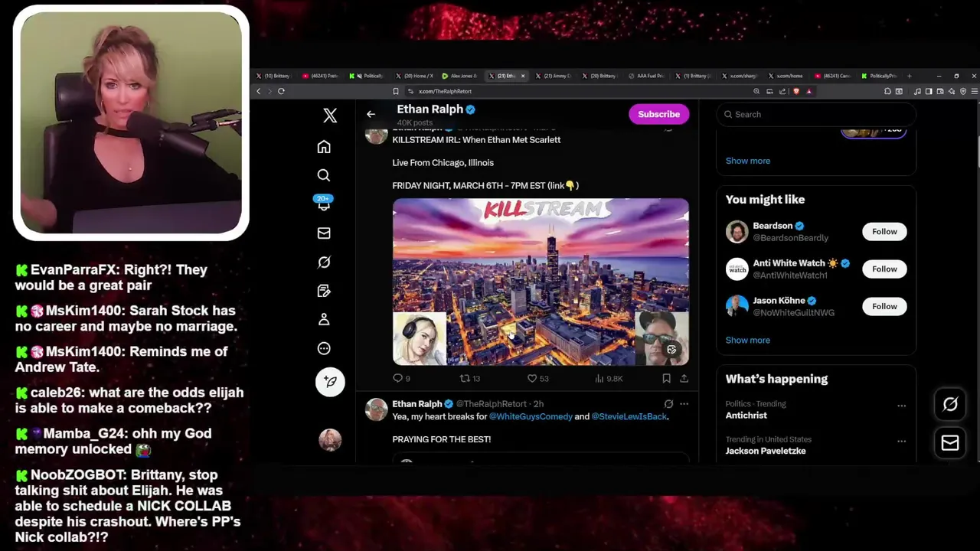Close the active (21) Ethan tab

pyautogui.click(x=523, y=76)
